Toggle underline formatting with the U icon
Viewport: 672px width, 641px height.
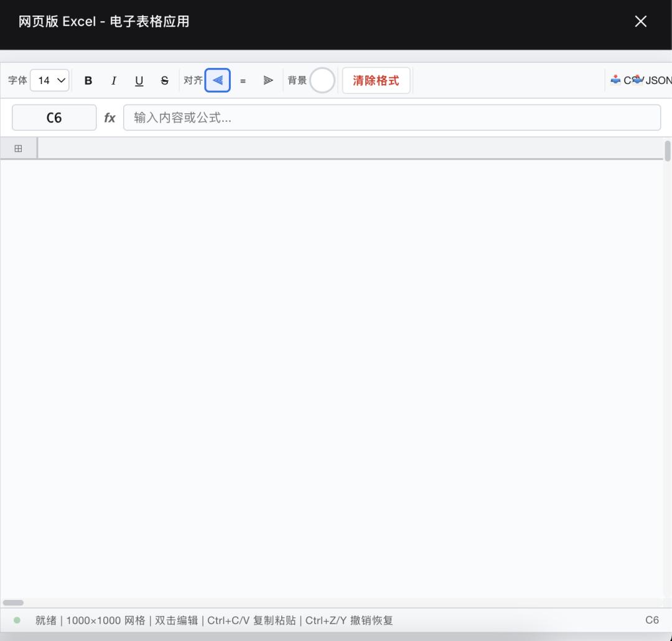[x=139, y=81]
